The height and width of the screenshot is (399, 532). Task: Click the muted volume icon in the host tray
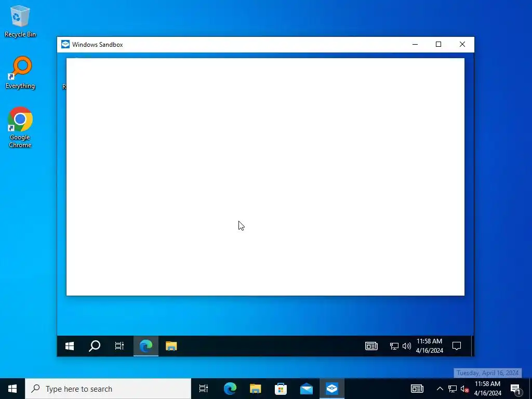click(465, 389)
